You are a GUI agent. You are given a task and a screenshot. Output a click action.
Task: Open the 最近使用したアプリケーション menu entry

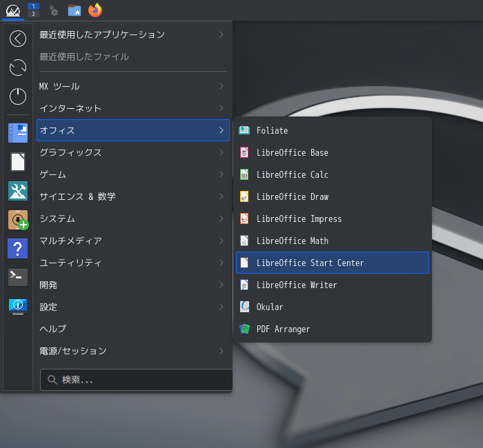coord(133,34)
